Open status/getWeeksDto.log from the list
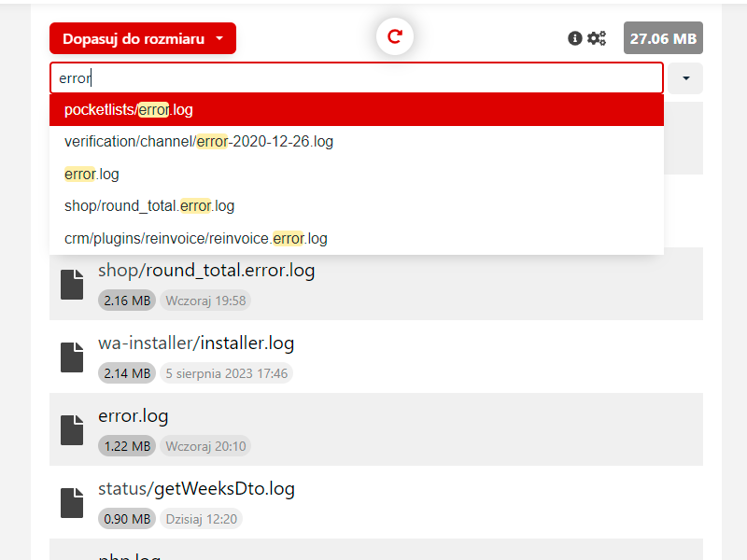The height and width of the screenshot is (560, 747). [196, 489]
